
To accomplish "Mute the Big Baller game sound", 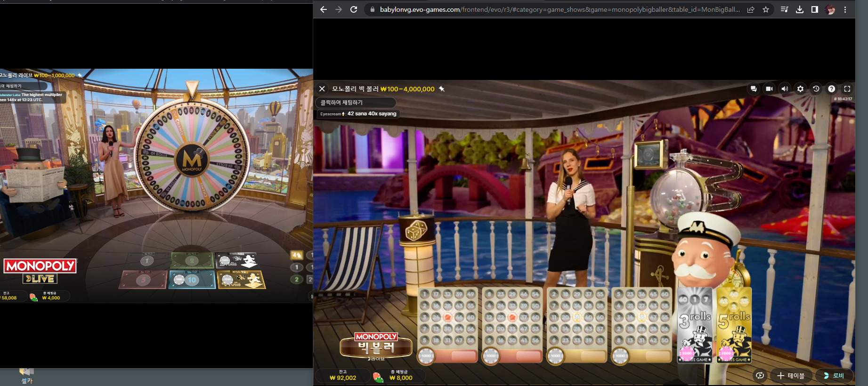I will click(x=785, y=88).
